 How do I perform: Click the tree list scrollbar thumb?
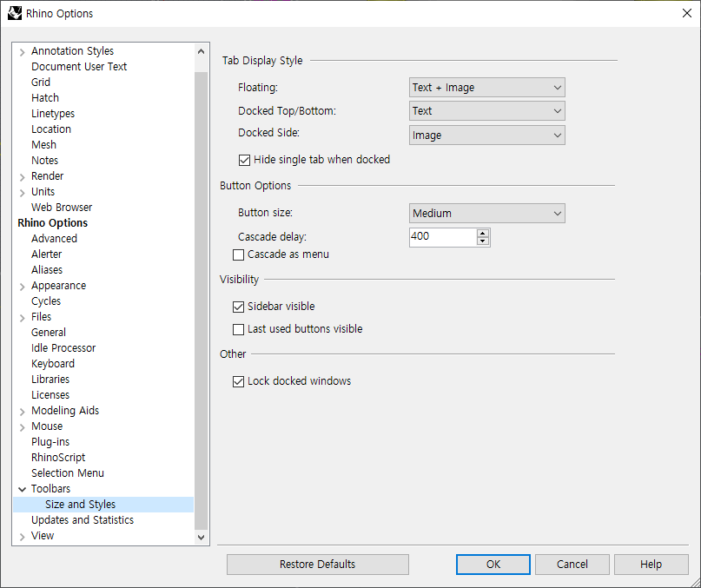pos(202,301)
